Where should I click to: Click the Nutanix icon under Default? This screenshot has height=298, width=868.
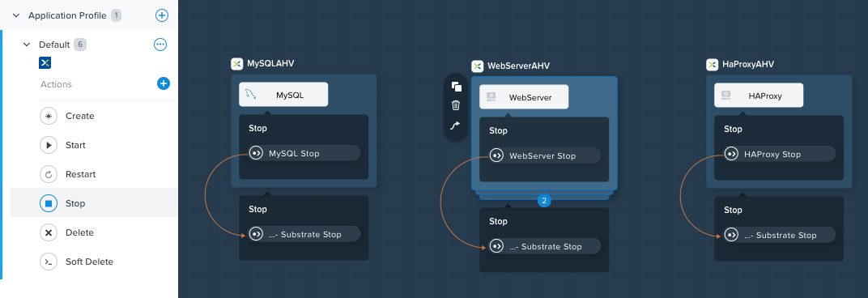[x=45, y=62]
